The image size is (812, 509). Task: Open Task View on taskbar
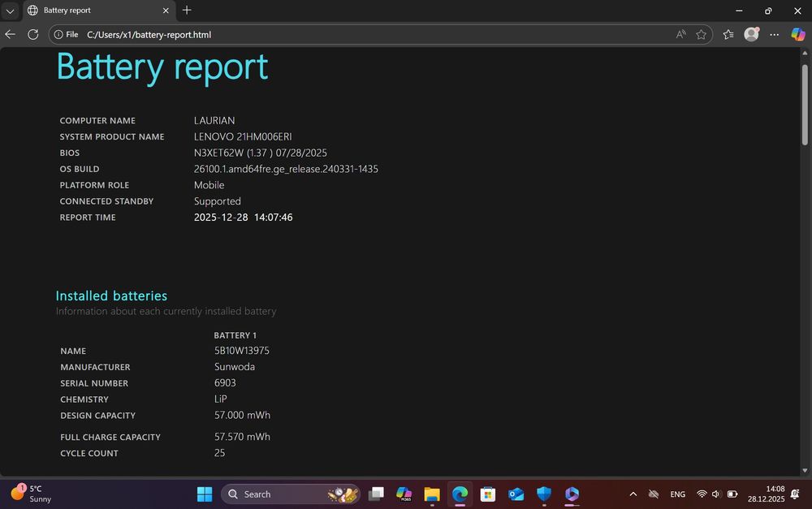click(376, 494)
